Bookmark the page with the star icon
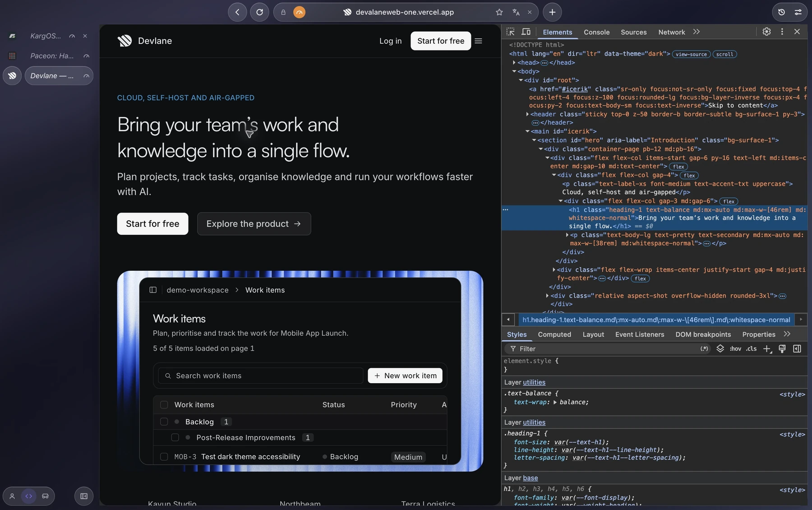The height and width of the screenshot is (510, 812). 499,12
